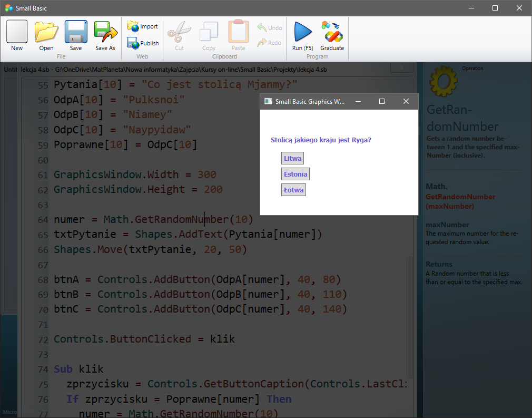The height and width of the screenshot is (418, 532).
Task: Undo the last edit
Action: tap(269, 27)
